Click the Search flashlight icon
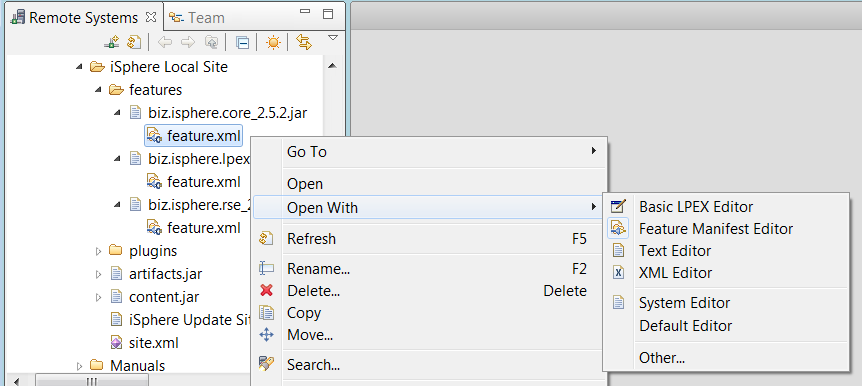Viewport: 862px width, 386px height. pyautogui.click(x=266, y=364)
